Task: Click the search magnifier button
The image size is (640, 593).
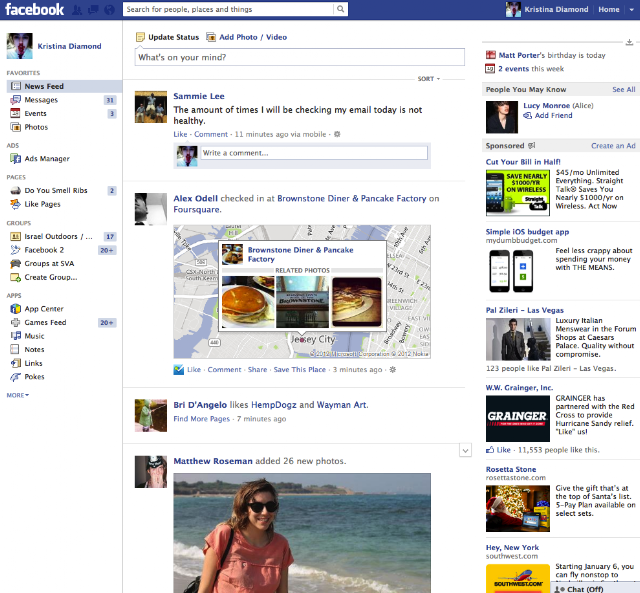Action: coord(340,9)
